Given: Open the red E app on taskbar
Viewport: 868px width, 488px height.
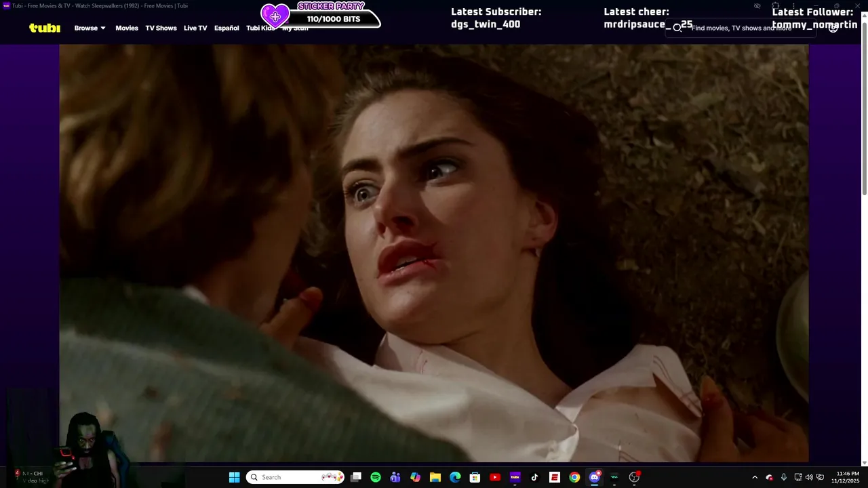Looking at the screenshot, I should tap(555, 477).
